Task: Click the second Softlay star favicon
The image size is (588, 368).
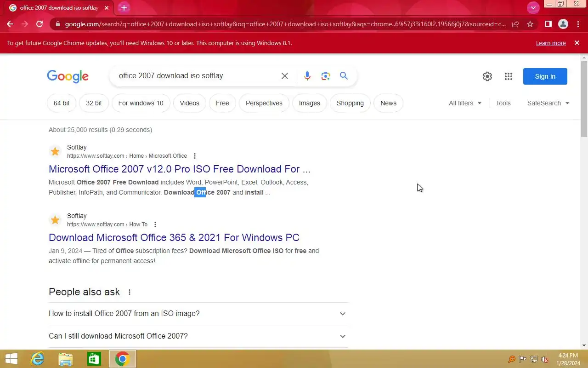Action: tap(55, 220)
